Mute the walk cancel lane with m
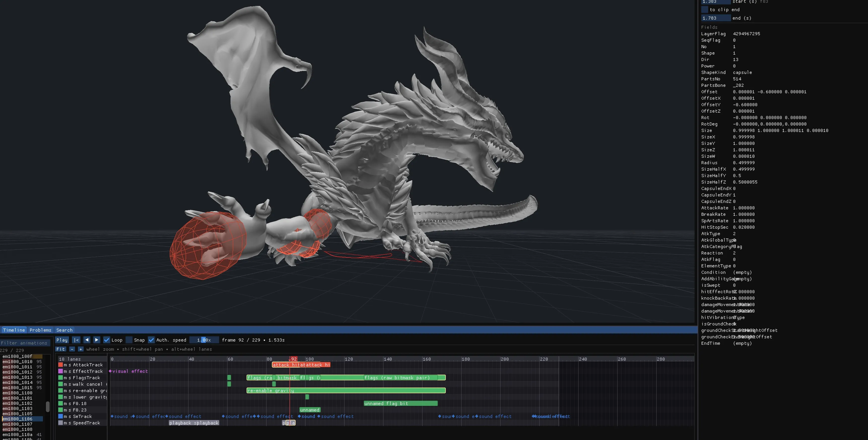 pyautogui.click(x=65, y=384)
